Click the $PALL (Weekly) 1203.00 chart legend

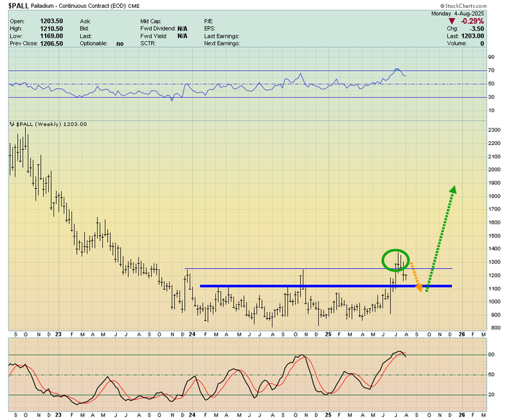pos(51,124)
